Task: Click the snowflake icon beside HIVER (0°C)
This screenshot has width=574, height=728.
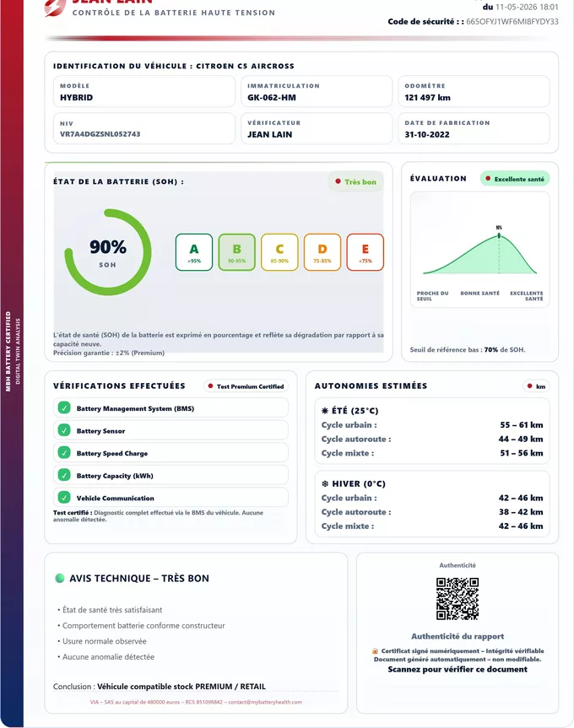Action: 325,483
